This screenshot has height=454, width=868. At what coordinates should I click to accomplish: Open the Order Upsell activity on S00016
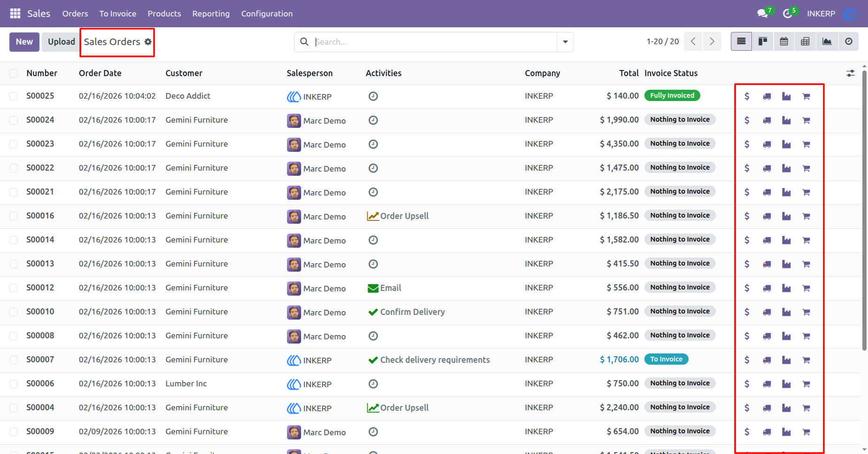click(398, 216)
